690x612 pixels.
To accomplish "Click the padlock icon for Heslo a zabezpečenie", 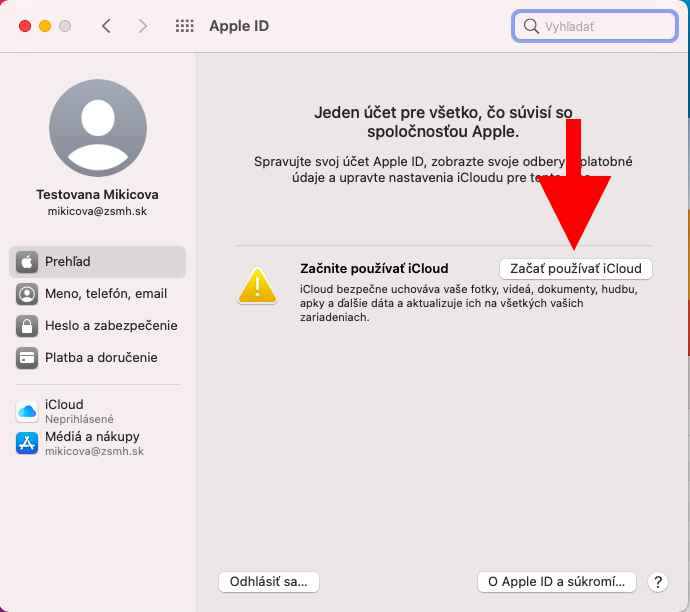I will [27, 326].
